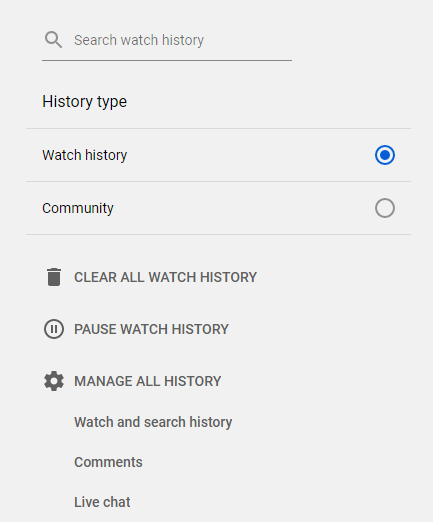Open the Live chat history link

pyautogui.click(x=102, y=502)
